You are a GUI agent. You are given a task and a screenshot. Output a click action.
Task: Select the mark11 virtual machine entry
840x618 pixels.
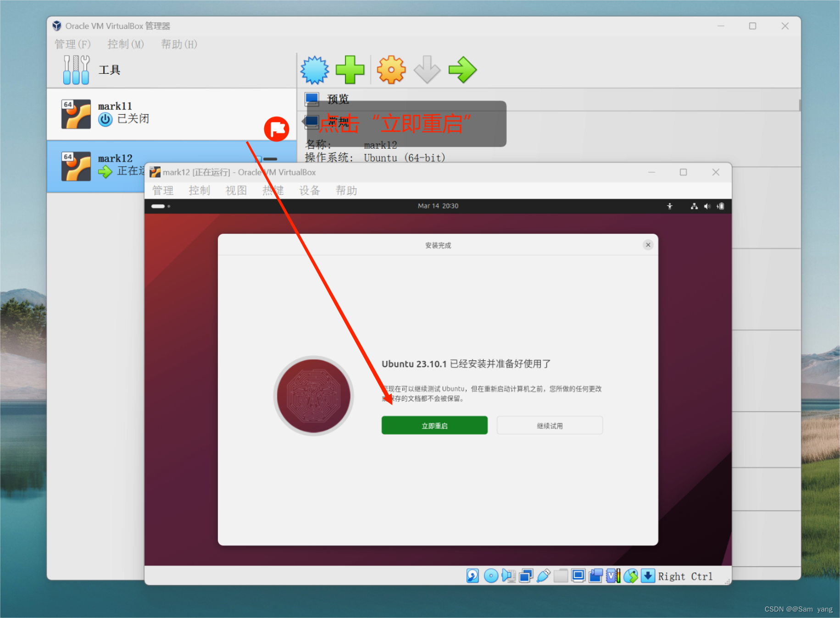coord(172,114)
